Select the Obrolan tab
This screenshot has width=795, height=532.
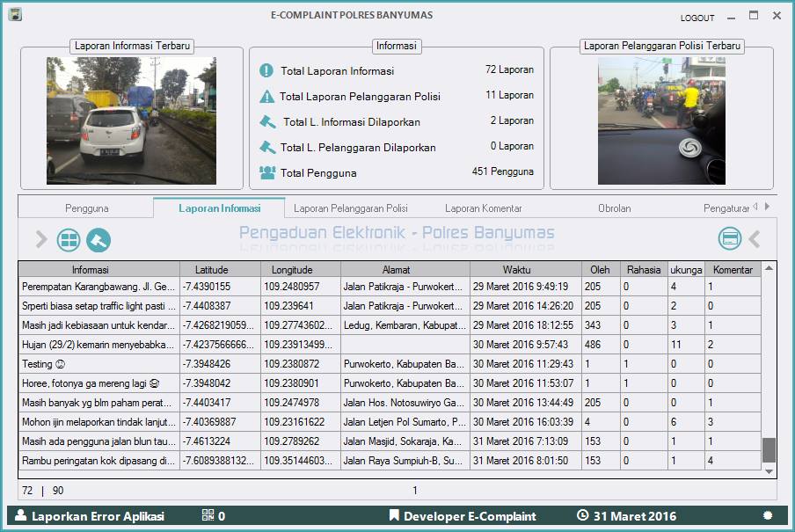(615, 208)
